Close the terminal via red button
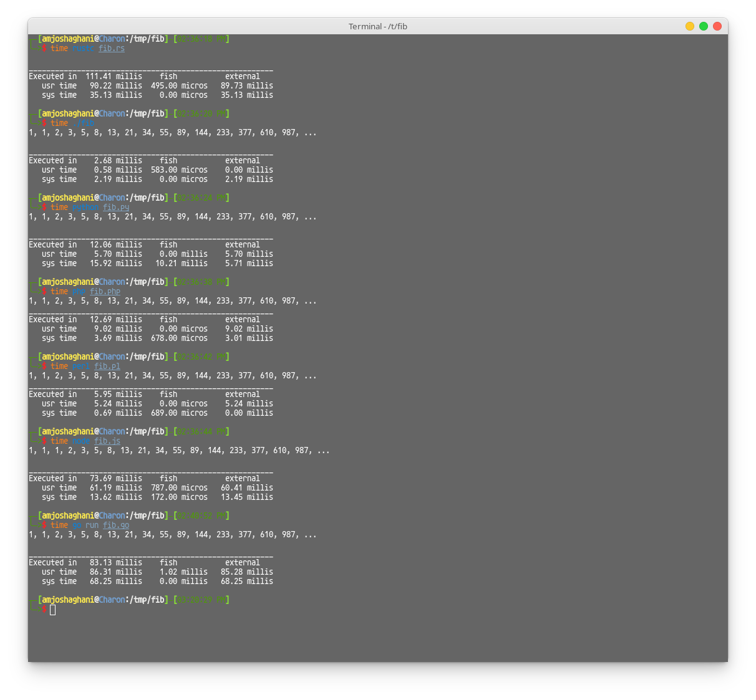This screenshot has width=756, height=700. point(717,26)
